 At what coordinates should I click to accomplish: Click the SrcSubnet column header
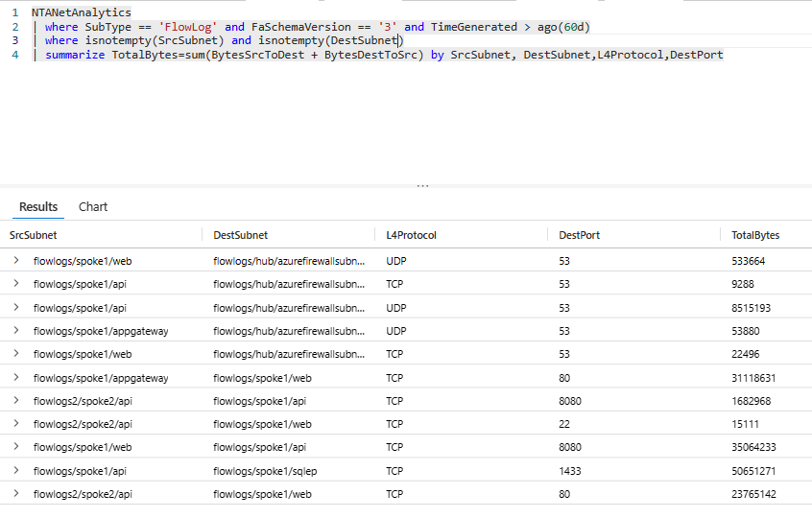(32, 235)
